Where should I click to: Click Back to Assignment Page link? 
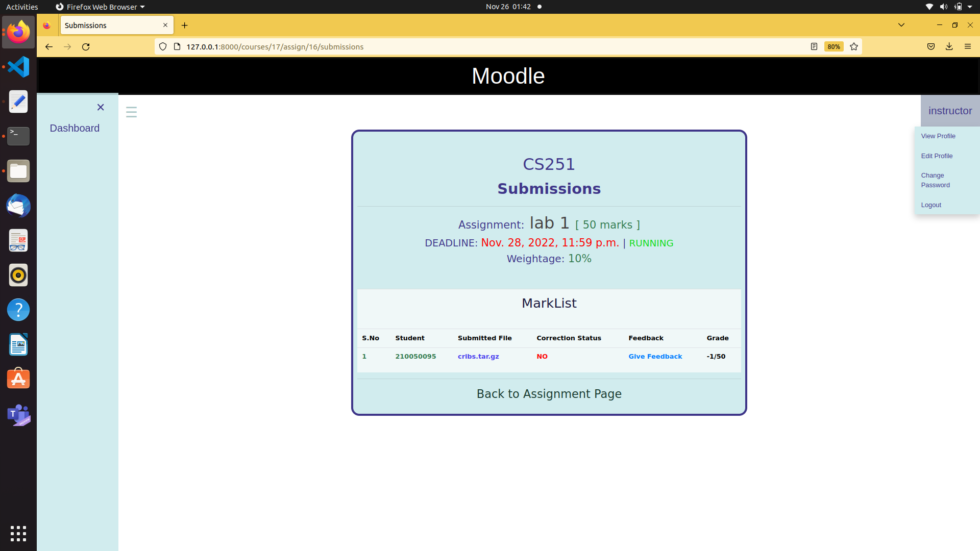[x=549, y=394]
